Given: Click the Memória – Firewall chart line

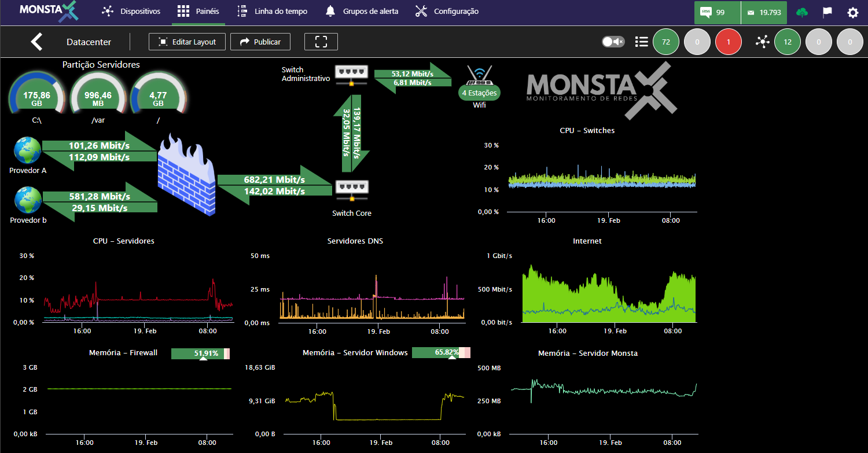Looking at the screenshot, I should (139, 389).
